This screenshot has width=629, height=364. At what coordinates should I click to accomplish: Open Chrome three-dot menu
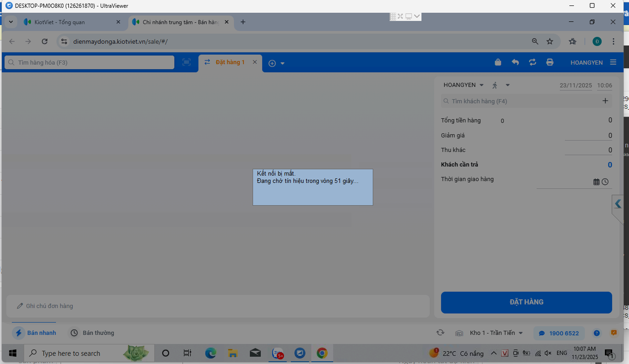[613, 42]
